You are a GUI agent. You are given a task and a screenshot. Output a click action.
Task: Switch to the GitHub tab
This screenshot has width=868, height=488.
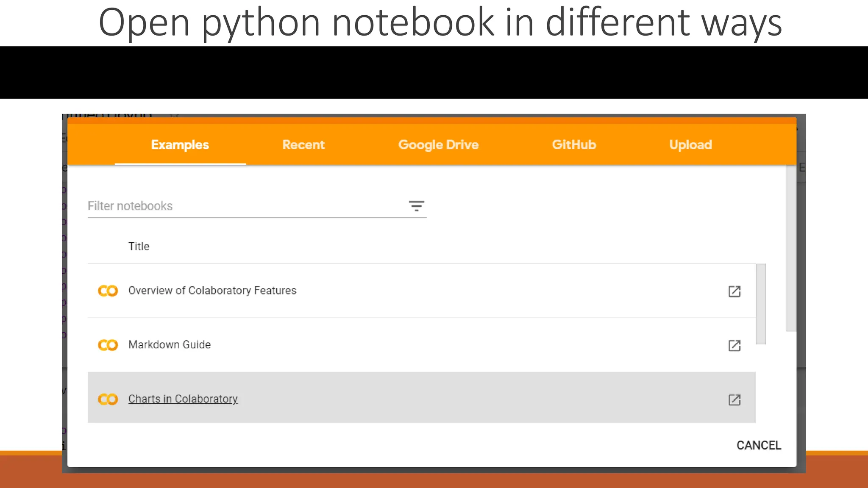coord(574,145)
